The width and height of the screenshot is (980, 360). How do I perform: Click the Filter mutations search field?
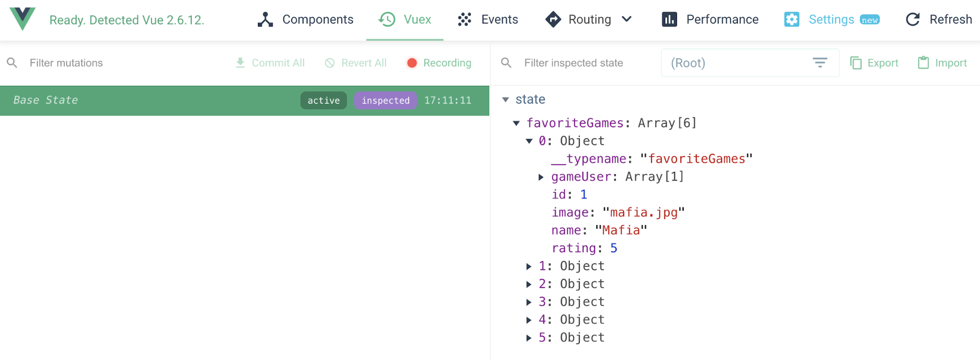(x=118, y=63)
